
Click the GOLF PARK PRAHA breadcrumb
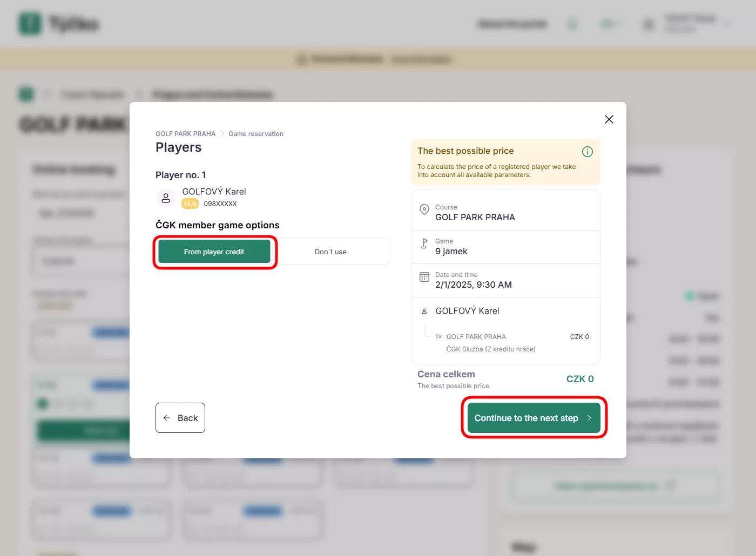[x=185, y=134]
